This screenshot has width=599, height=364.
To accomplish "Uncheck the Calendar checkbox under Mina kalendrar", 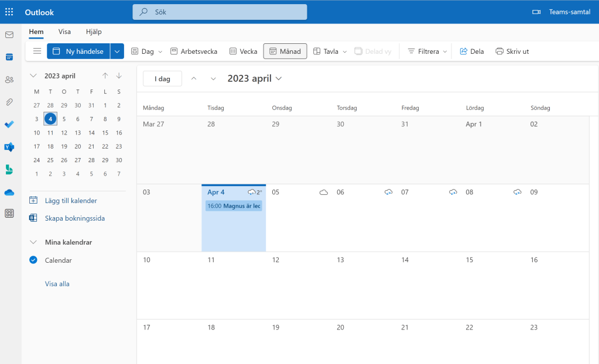I will point(33,260).
